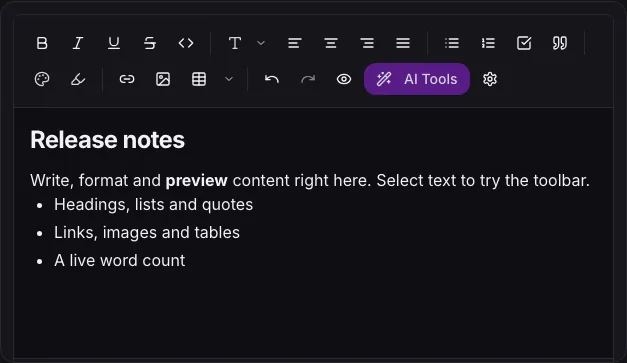Insert an image

(163, 79)
